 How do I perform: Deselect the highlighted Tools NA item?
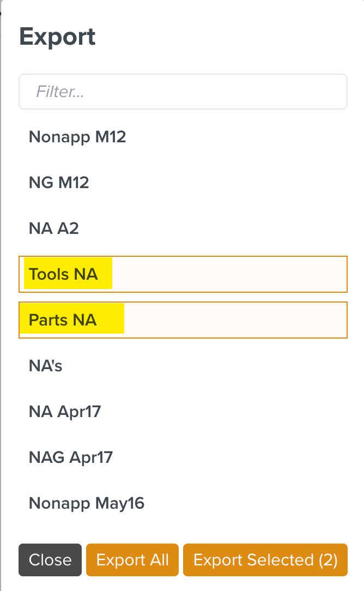(66, 274)
